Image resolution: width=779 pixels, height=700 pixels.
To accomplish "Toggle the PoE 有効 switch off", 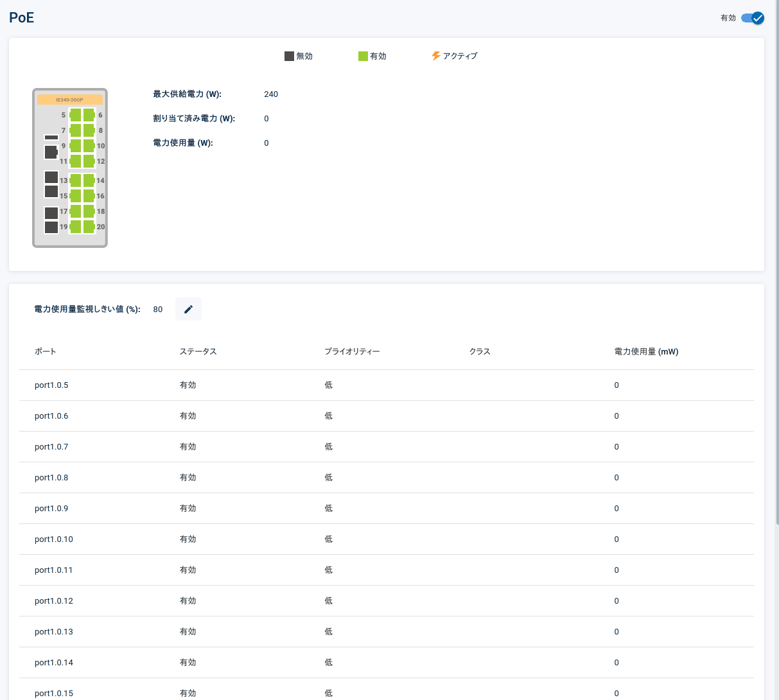I will 752,18.
